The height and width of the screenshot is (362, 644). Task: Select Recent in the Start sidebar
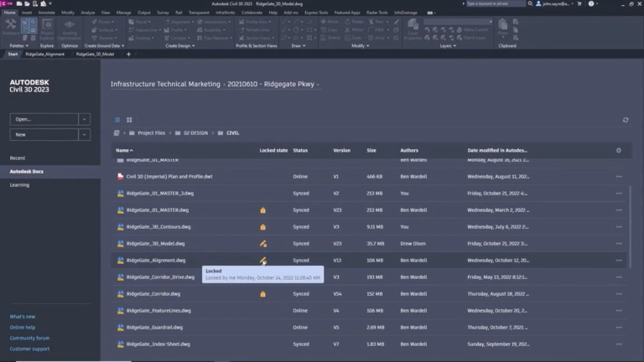pos(18,158)
